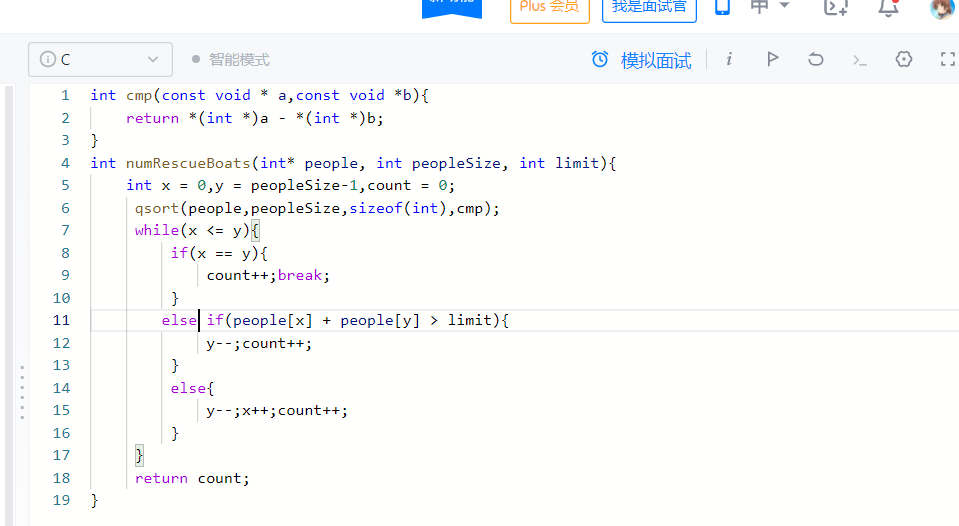
Task: Reset code with the circular arrow icon
Action: (x=816, y=59)
